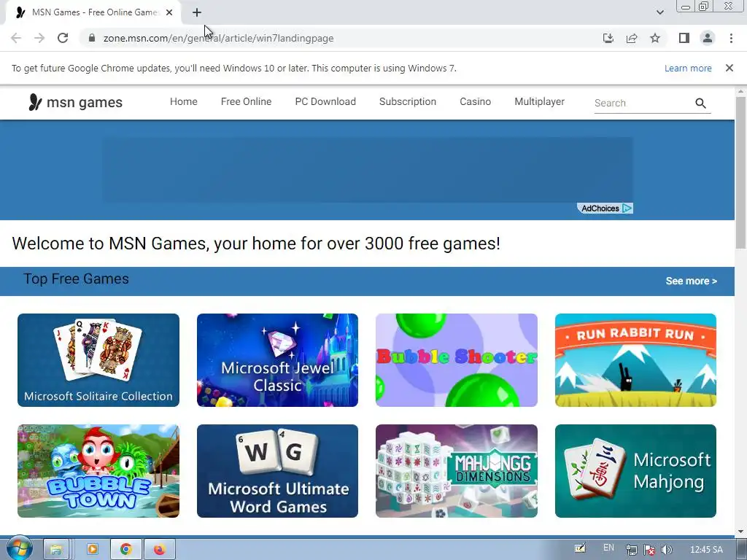This screenshot has width=747, height=560.
Task: Open the Chrome three-dot menu
Action: (731, 38)
